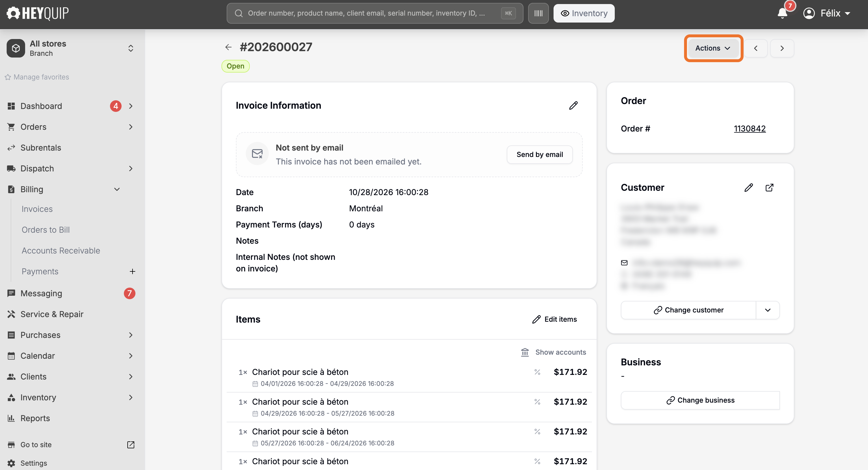The height and width of the screenshot is (470, 868).
Task: Open Reports in sidebar
Action: coord(35,418)
